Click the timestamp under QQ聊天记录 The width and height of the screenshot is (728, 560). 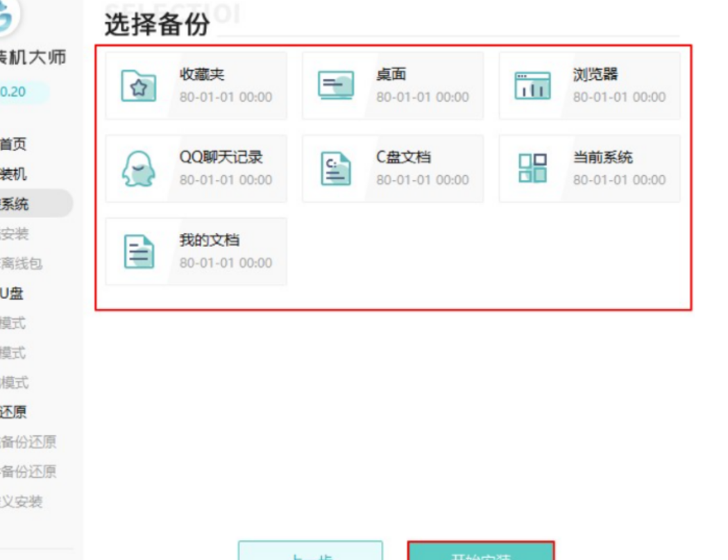[x=226, y=180]
